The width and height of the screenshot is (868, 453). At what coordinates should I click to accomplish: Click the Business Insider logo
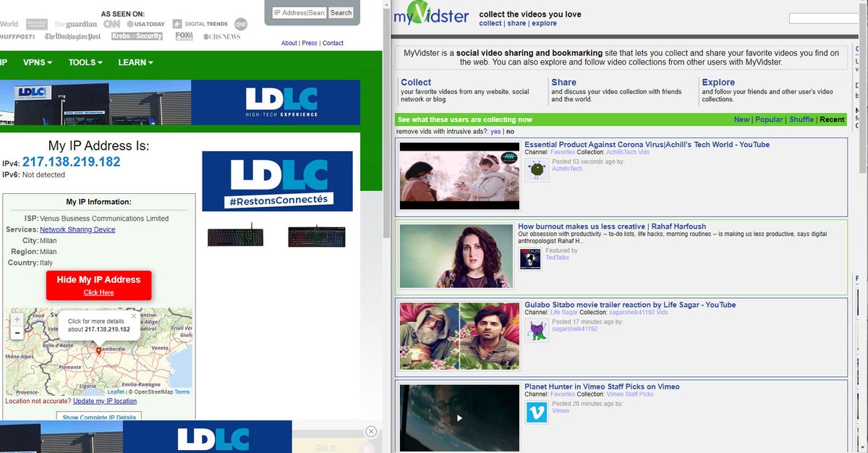pyautogui.click(x=37, y=24)
